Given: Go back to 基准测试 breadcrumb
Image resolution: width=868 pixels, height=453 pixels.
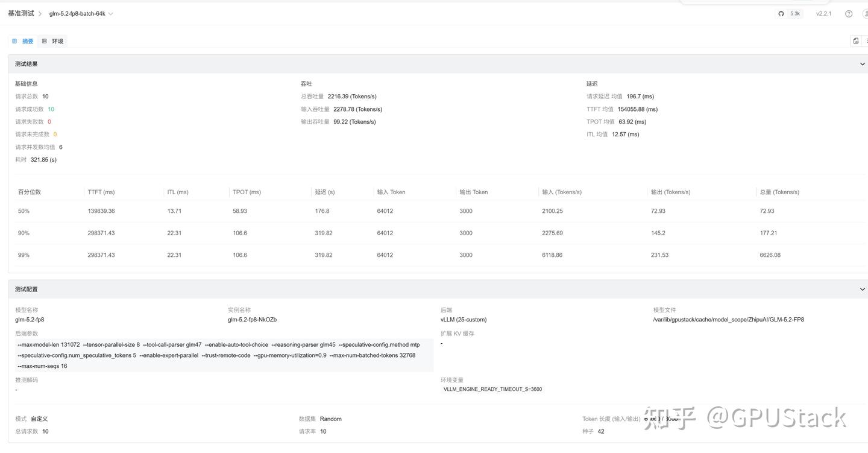Looking at the screenshot, I should point(20,13).
